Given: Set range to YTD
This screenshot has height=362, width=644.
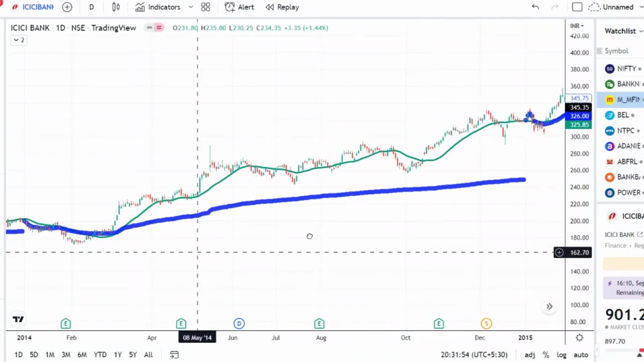Looking at the screenshot, I should (100, 354).
